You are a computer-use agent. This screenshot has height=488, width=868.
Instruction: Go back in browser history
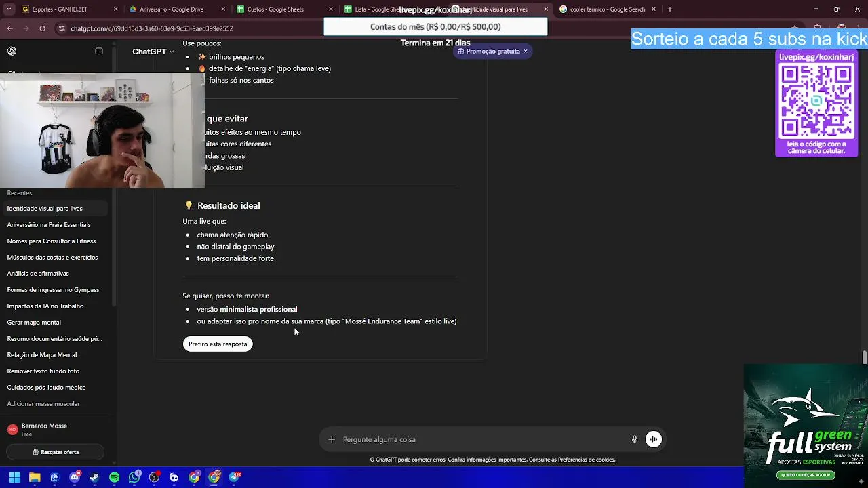[x=10, y=28]
